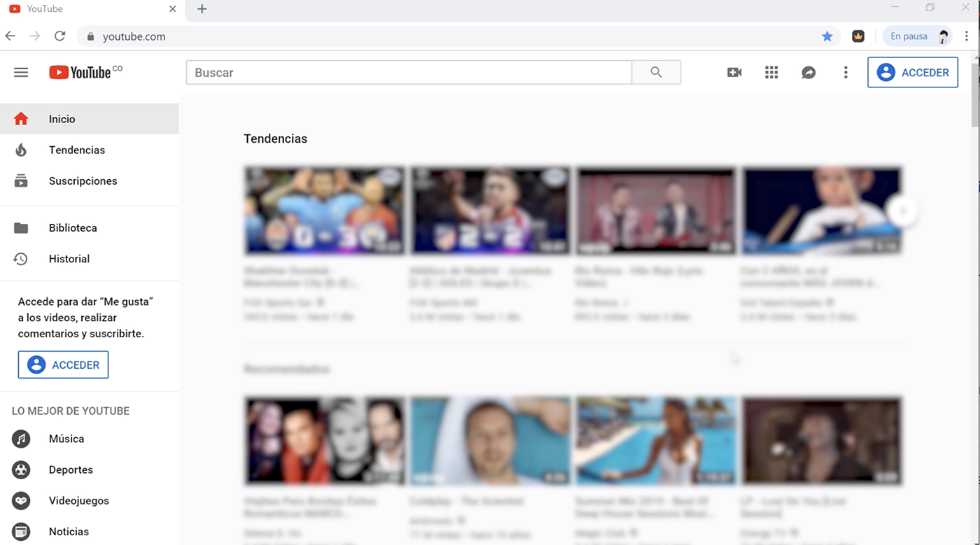Open the 2-2 score football video thumbnail
The image size is (980, 545).
(491, 210)
